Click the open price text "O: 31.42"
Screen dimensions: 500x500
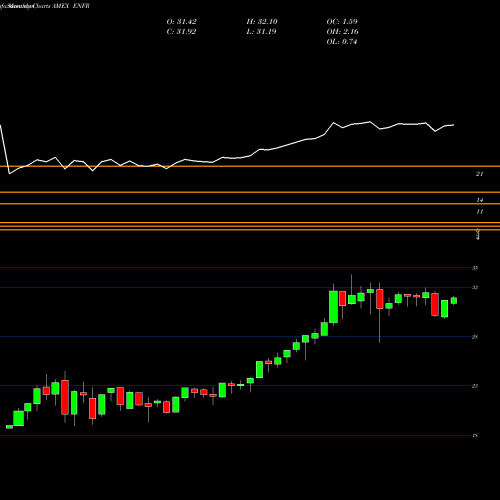pyautogui.click(x=181, y=22)
